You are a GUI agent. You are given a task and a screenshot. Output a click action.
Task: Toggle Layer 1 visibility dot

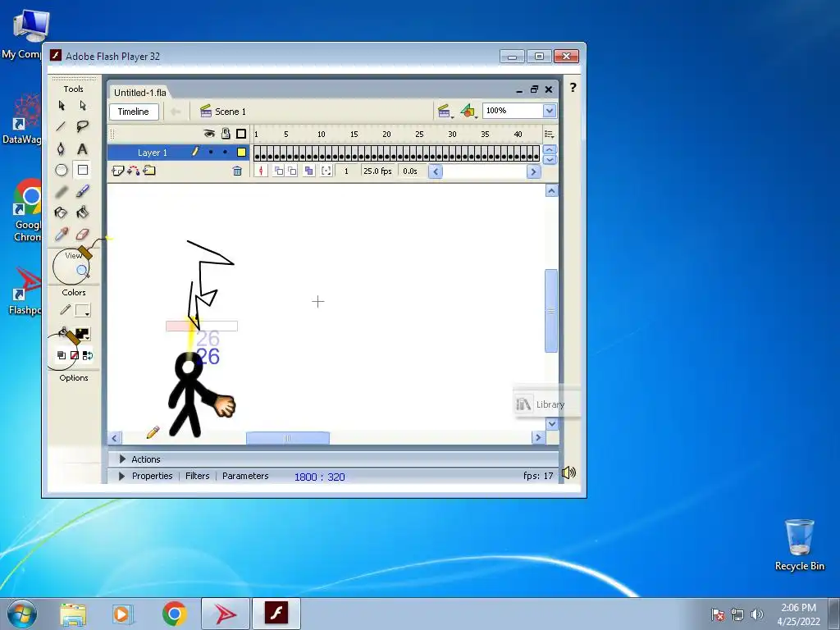(211, 152)
